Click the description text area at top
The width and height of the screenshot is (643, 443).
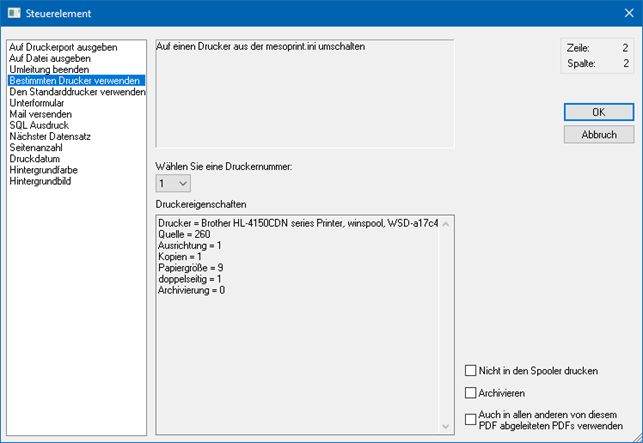[305, 95]
